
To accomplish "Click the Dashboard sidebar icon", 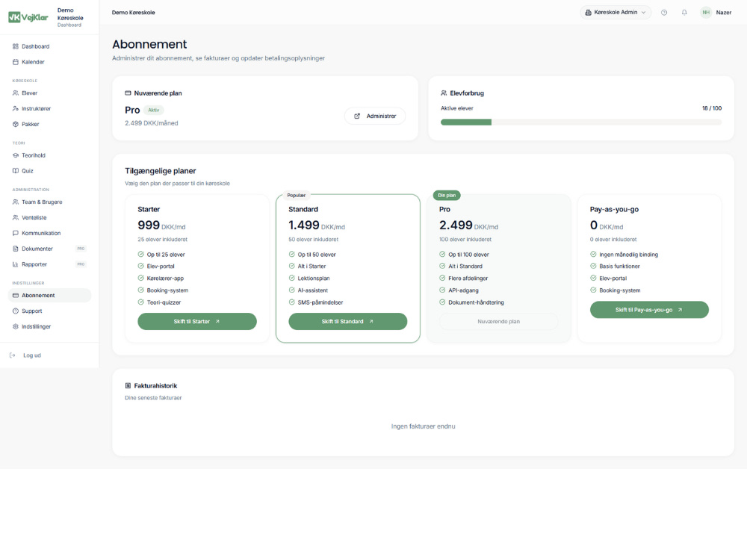I will click(15, 46).
